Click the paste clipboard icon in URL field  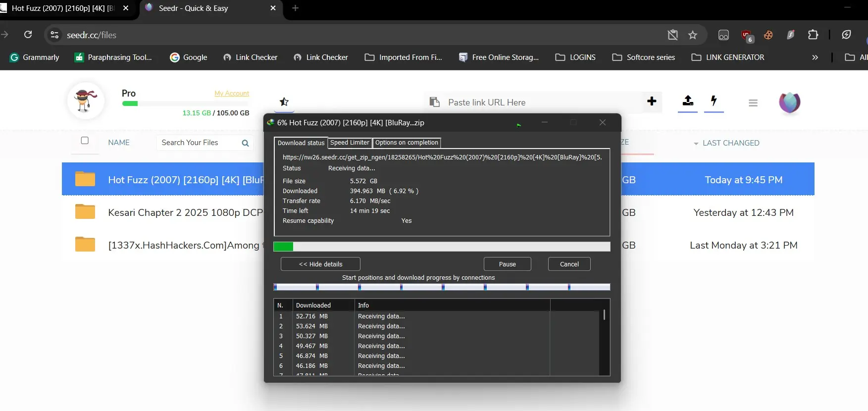435,102
